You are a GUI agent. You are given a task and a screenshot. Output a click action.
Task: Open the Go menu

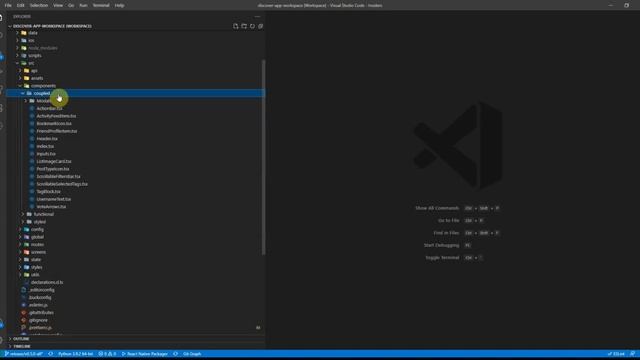point(71,5)
